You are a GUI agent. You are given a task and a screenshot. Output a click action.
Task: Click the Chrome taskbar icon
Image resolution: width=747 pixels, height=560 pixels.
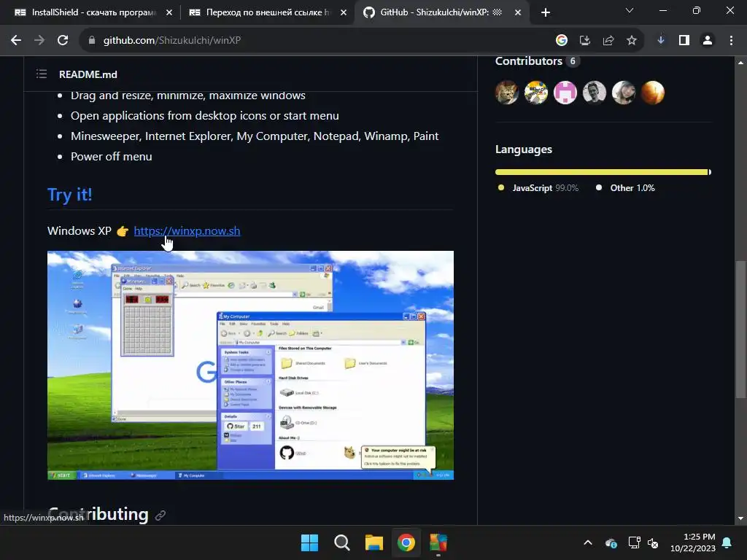(406, 542)
